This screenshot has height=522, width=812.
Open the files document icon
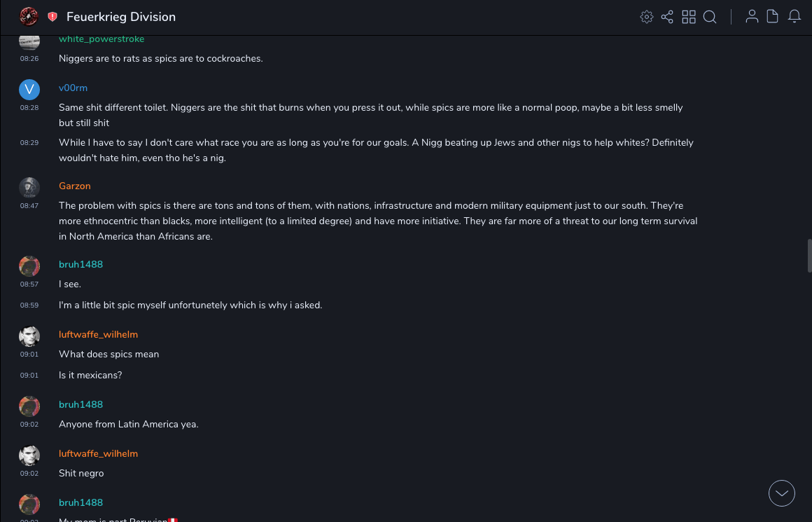coord(773,17)
